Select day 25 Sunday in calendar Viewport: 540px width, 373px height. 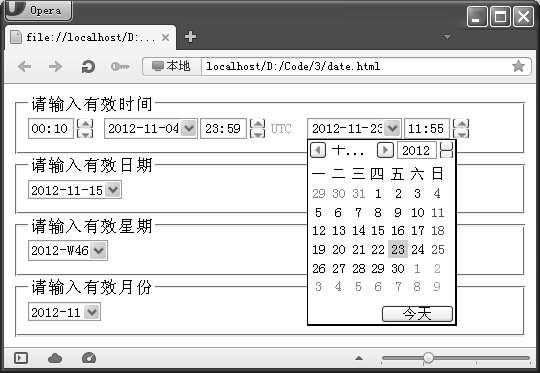(x=438, y=249)
